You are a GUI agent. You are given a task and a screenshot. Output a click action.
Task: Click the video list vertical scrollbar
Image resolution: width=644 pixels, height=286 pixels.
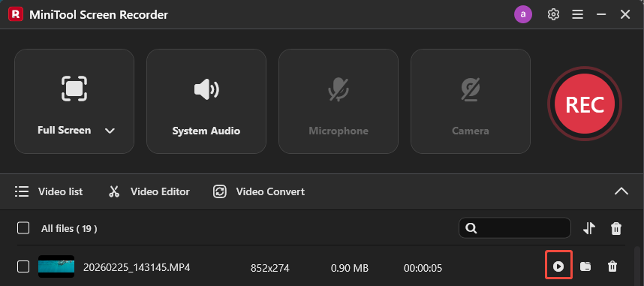pyautogui.click(x=637, y=266)
